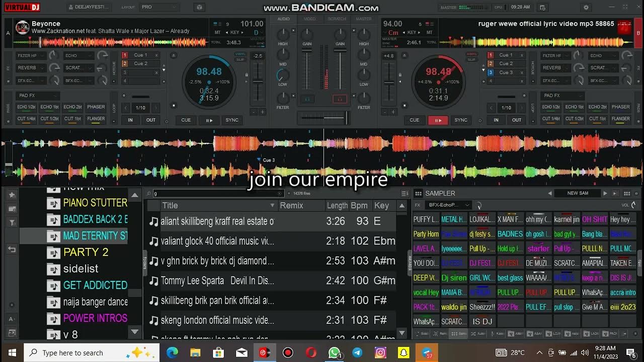This screenshot has width=644, height=362.
Task: Open REVERB effect dropdown on deck A
Action: click(31, 68)
